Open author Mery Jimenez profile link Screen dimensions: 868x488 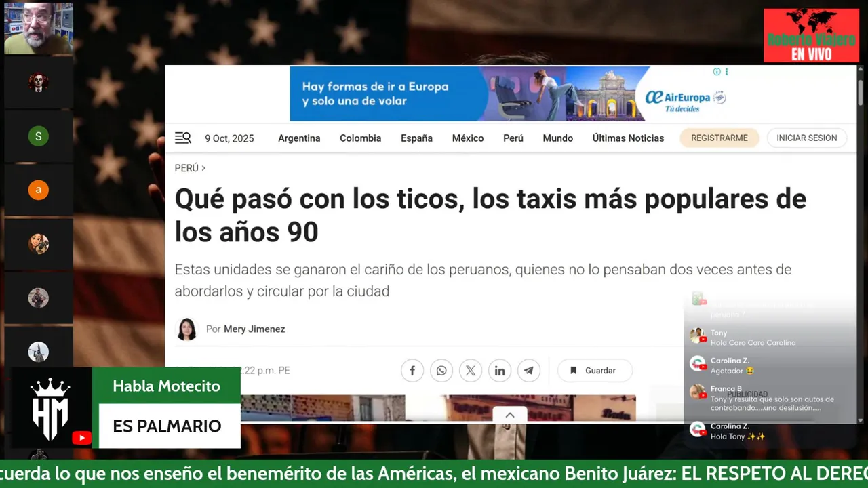tap(254, 329)
